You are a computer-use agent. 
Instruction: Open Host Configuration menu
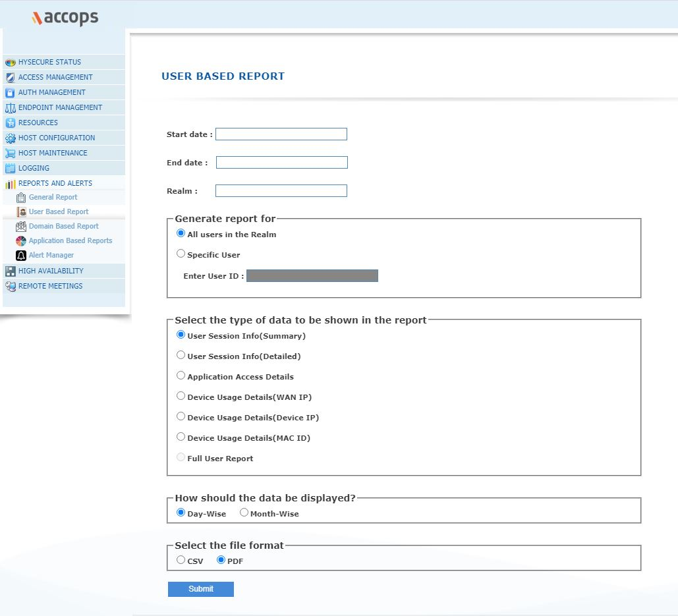coord(64,138)
